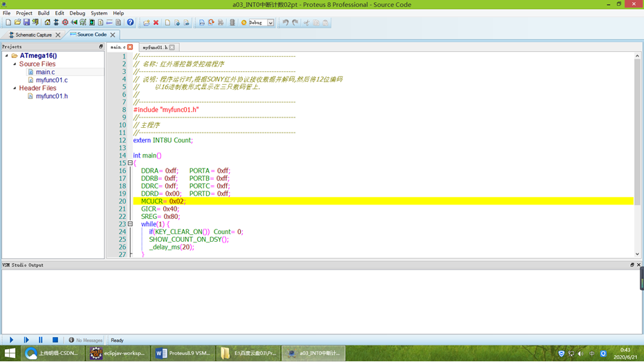Save the project with floppy disk icon

click(x=26, y=23)
